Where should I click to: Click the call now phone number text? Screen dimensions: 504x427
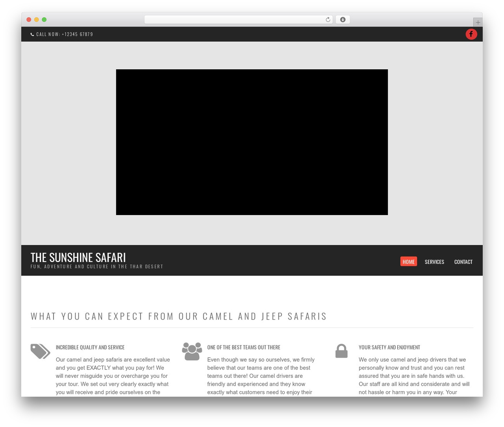click(65, 34)
